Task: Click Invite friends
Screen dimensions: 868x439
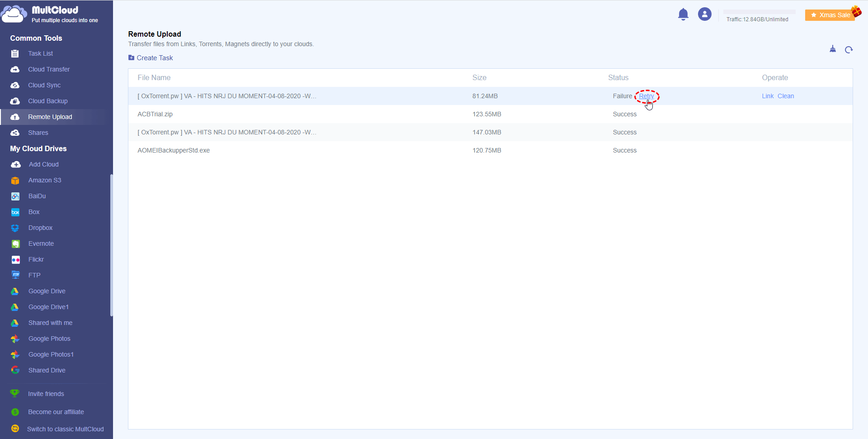Action: click(x=46, y=394)
